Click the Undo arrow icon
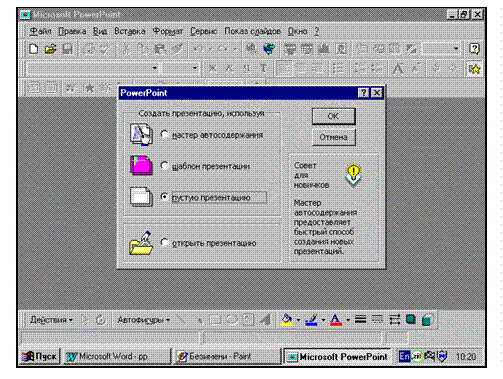This screenshot has height=379, width=503. (x=199, y=49)
